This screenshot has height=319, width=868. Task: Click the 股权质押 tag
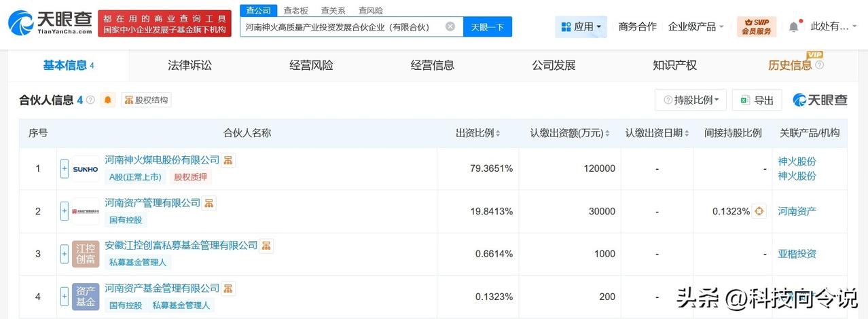point(191,177)
